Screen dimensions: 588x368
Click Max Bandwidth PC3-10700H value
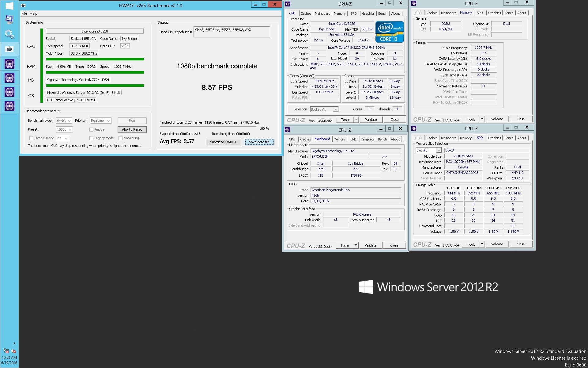coord(463,162)
